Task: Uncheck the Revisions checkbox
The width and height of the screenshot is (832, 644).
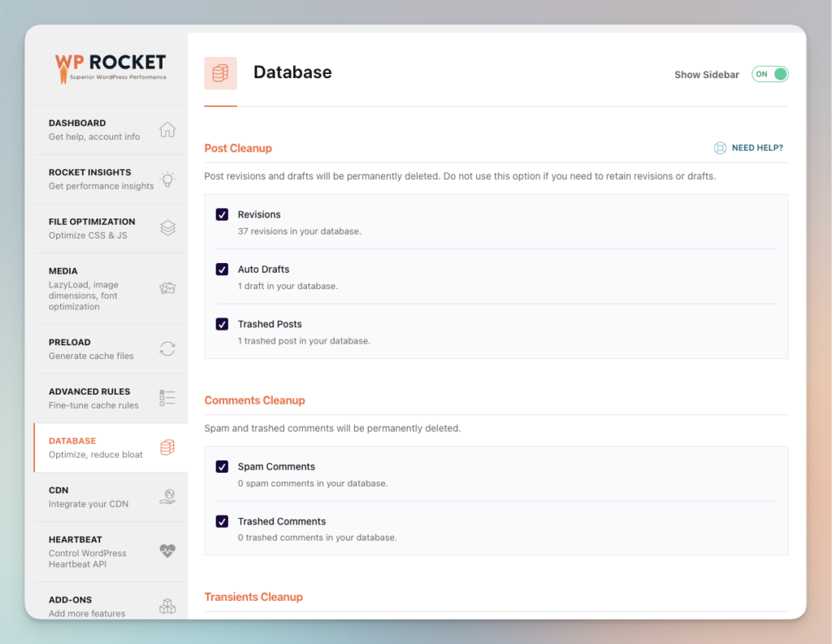Action: (222, 214)
